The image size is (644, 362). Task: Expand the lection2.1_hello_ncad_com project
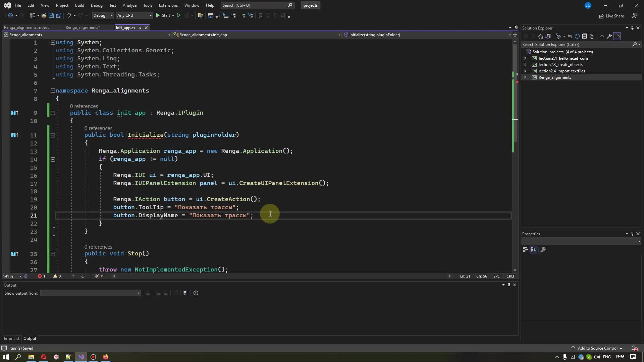click(525, 58)
